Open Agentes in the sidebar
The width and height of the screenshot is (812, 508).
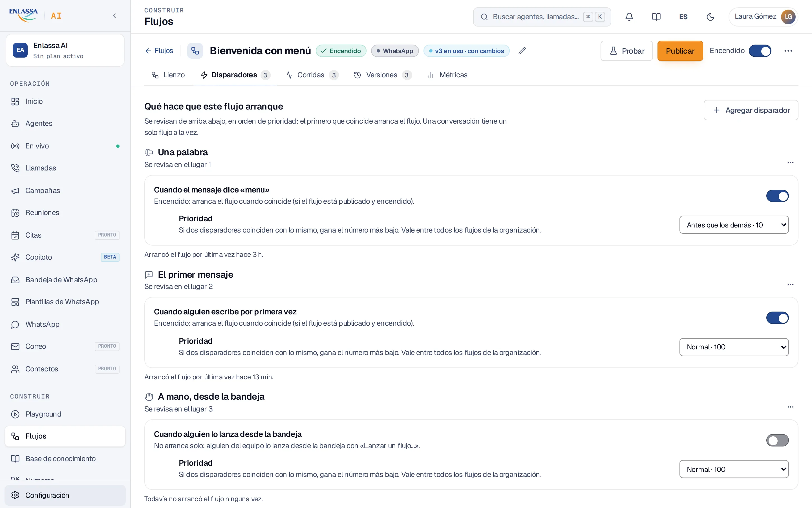tap(65, 124)
